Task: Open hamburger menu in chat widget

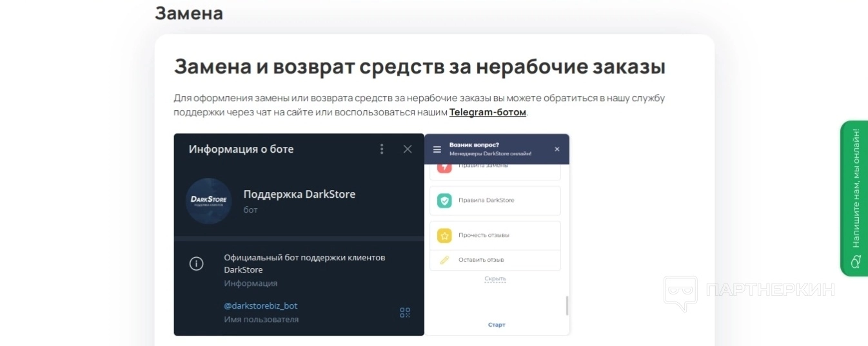Action: [x=437, y=149]
